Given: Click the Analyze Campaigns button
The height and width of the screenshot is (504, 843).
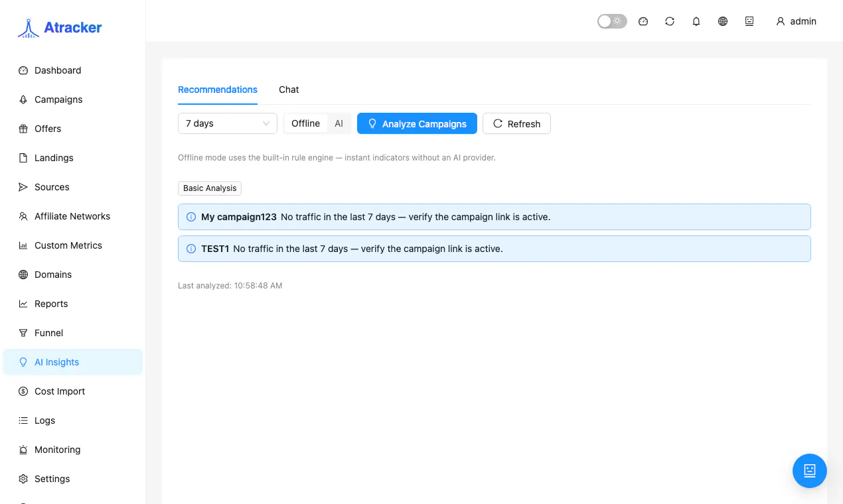Looking at the screenshot, I should [417, 123].
